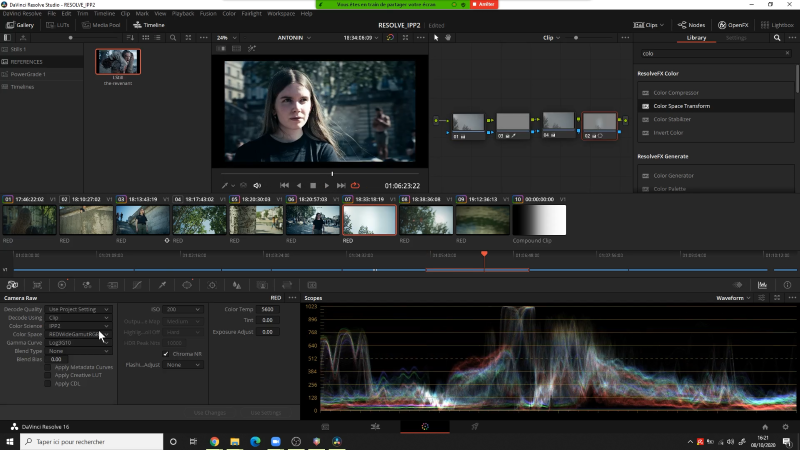Switch to OpenFX Library tab
Viewport: 800px width, 450px height.
[x=696, y=38]
